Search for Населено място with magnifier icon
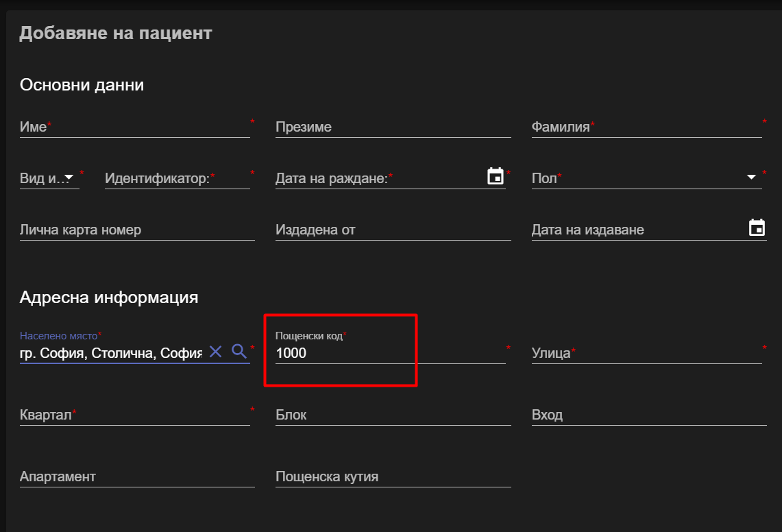782x532 pixels. [x=239, y=351]
